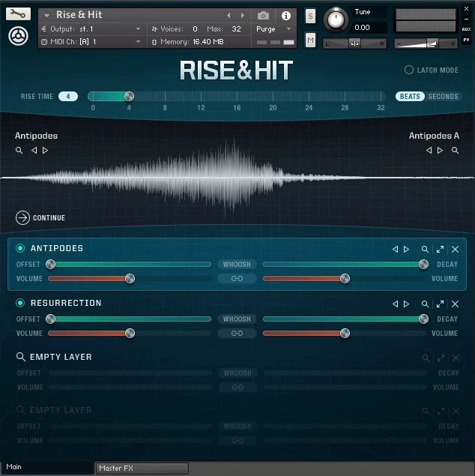
Task: Enable Latch Mode
Action: pyautogui.click(x=409, y=70)
